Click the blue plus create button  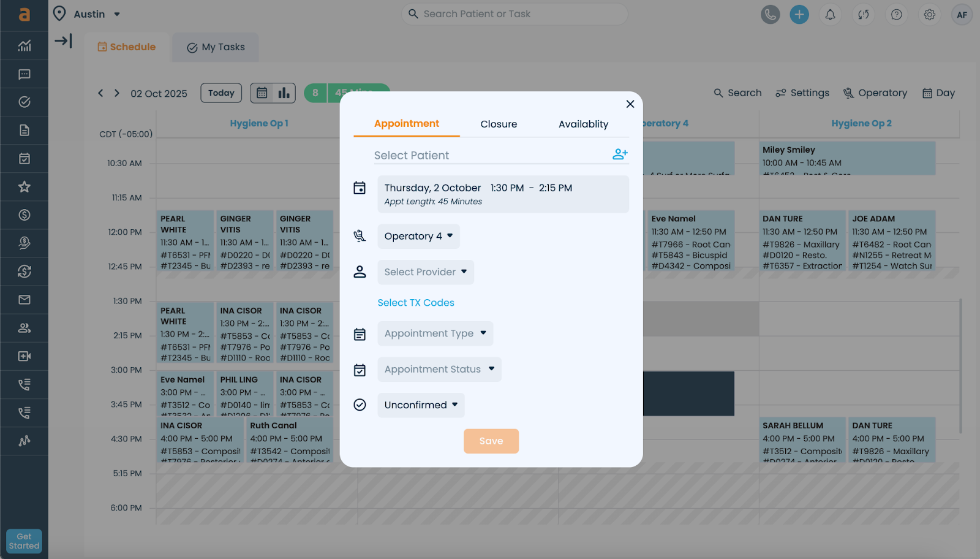tap(799, 14)
